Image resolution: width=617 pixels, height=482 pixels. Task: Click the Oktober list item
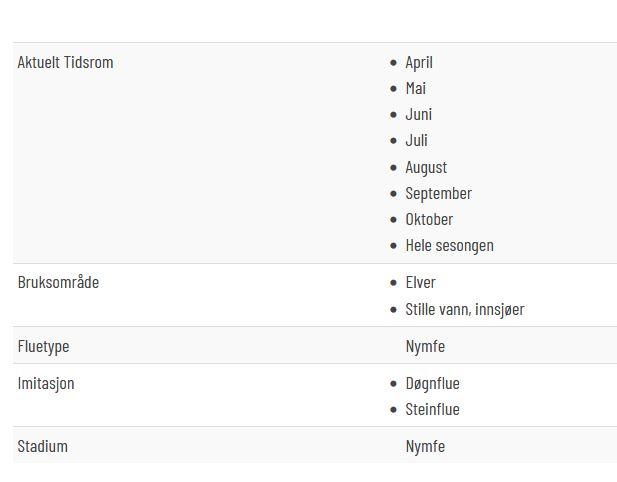pyautogui.click(x=429, y=219)
